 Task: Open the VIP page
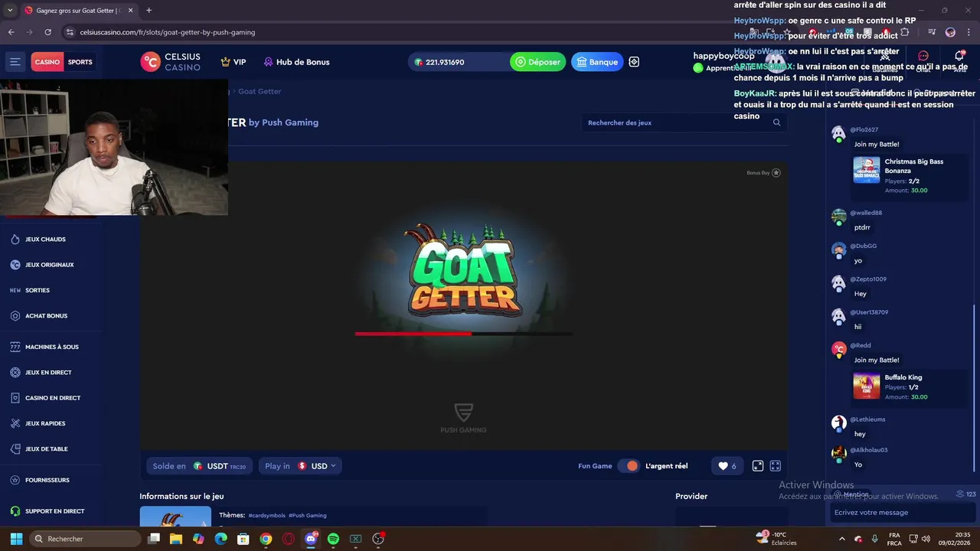(x=234, y=62)
